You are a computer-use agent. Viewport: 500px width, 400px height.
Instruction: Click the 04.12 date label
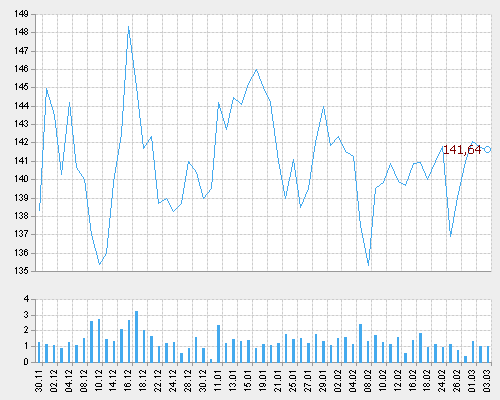(x=69, y=381)
